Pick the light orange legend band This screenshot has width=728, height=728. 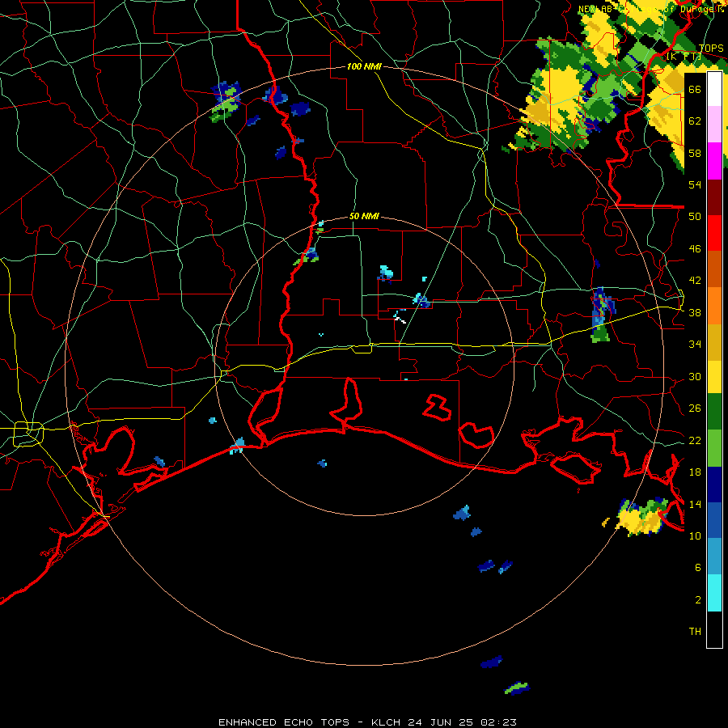coord(714,306)
